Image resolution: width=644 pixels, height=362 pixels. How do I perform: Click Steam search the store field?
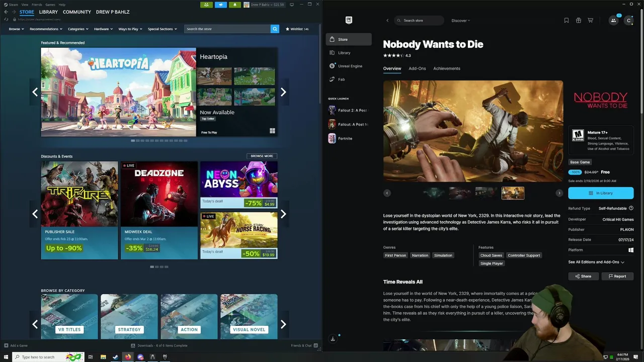tap(227, 29)
